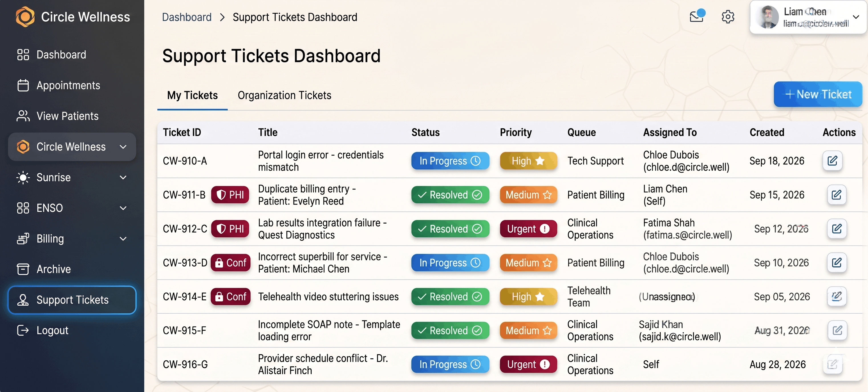Click edit icon for ticket CW-912-C
This screenshot has height=392, width=868.
pos(837,229)
